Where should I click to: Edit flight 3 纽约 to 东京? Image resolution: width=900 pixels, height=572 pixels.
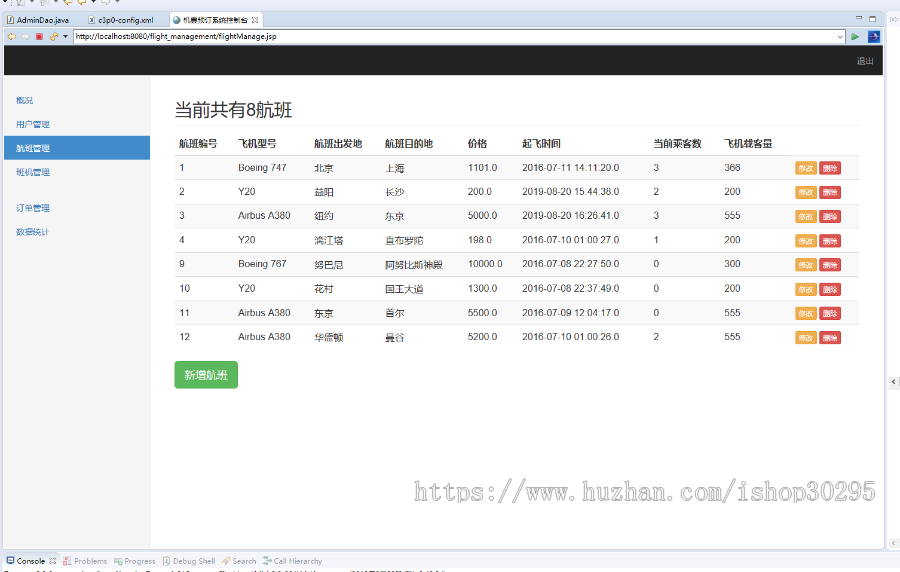point(806,216)
